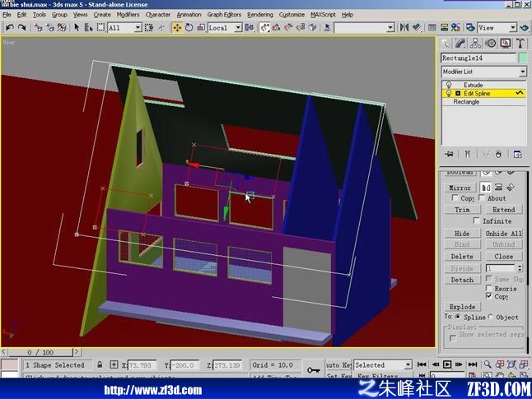Viewport: 532px width, 399px height.
Task: Open the Rendering menu
Action: click(x=260, y=15)
